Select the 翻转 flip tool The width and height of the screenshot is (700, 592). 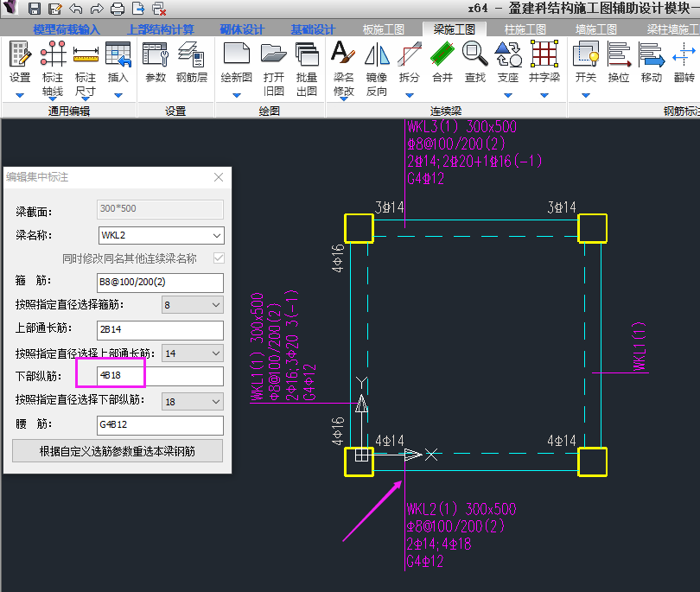point(684,62)
